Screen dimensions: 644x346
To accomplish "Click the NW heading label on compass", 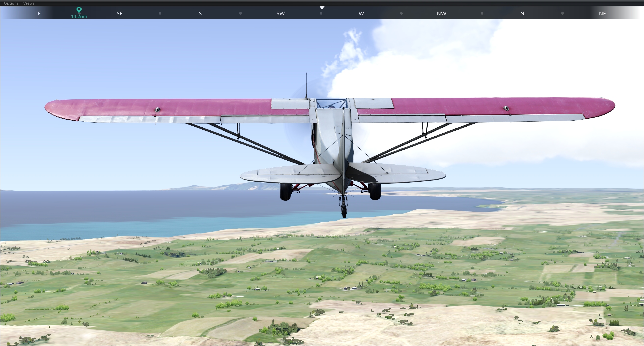I will click(x=442, y=14).
